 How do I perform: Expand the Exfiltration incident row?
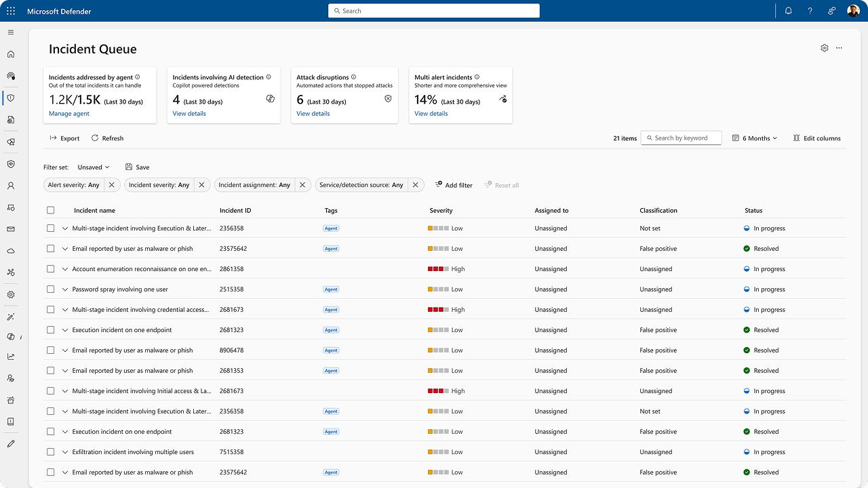coord(65,452)
